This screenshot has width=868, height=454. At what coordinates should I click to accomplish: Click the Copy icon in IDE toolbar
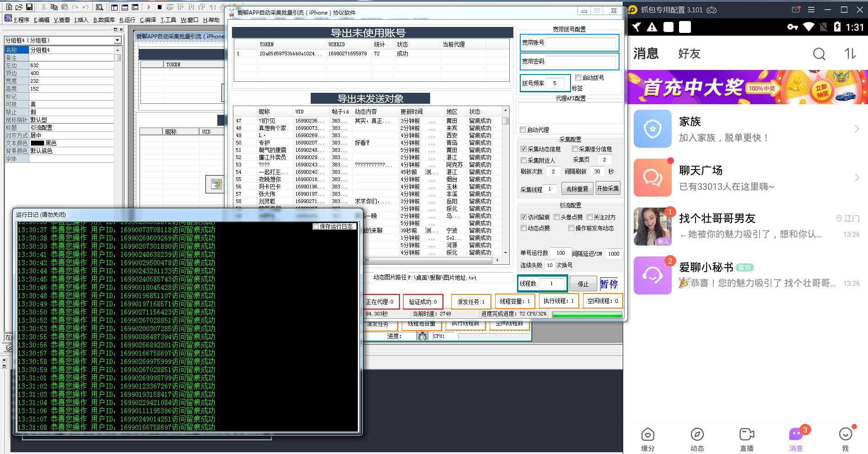[54, 7]
